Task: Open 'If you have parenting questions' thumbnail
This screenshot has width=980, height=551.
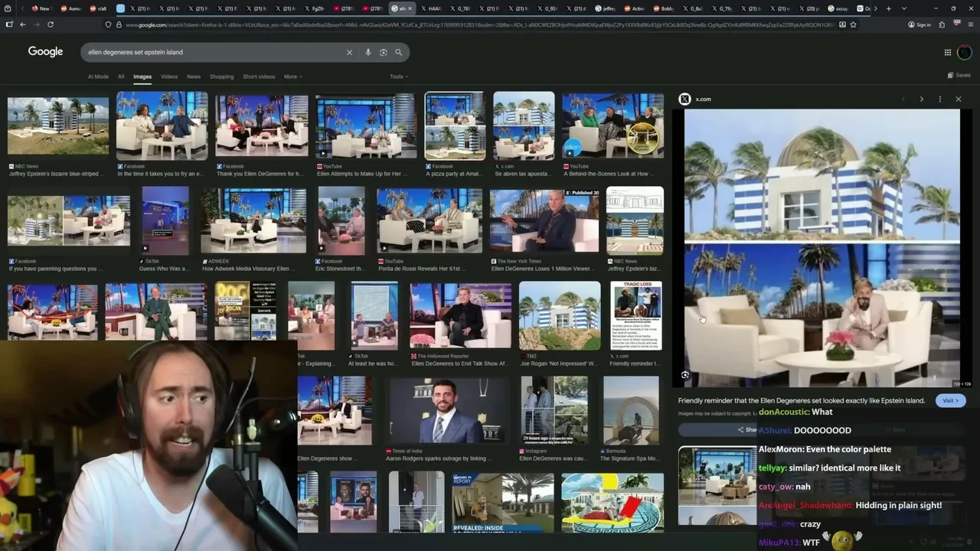Action: click(69, 220)
